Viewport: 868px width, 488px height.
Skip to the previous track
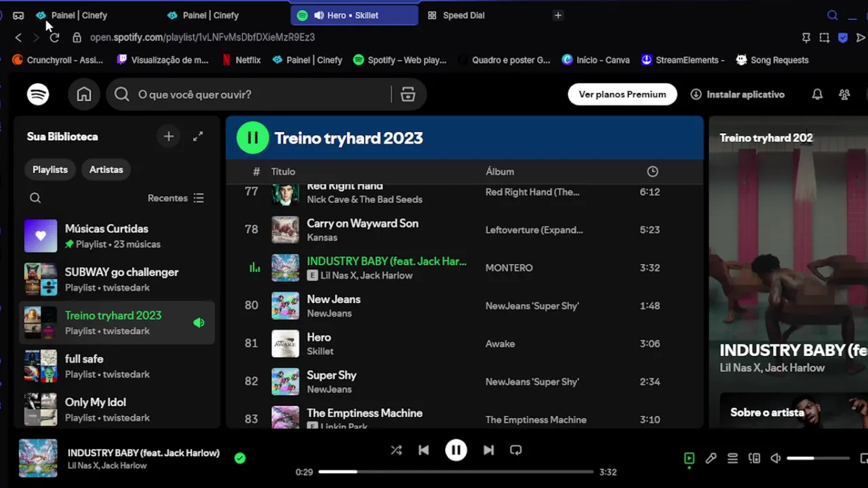(x=423, y=450)
